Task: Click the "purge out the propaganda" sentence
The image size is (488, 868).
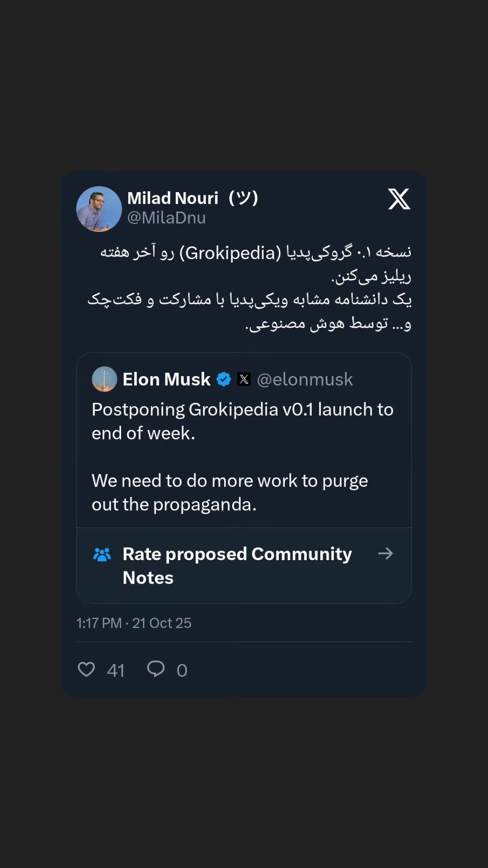Action: pyautogui.click(x=230, y=493)
